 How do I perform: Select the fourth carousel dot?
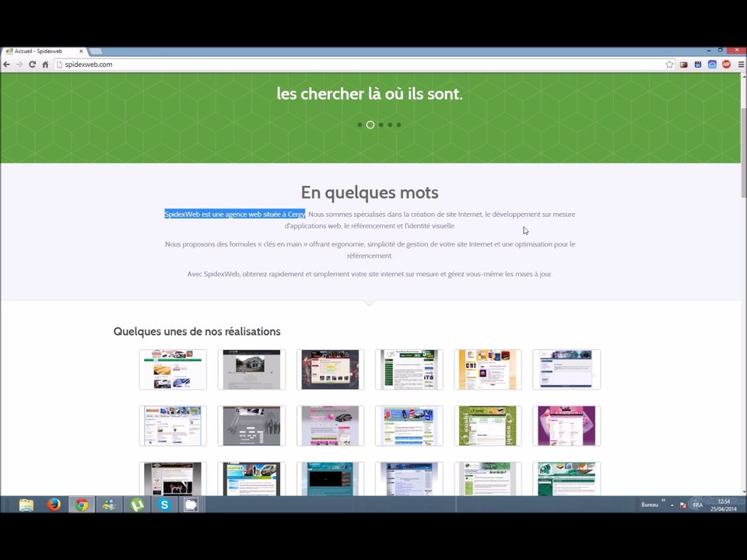pos(390,124)
